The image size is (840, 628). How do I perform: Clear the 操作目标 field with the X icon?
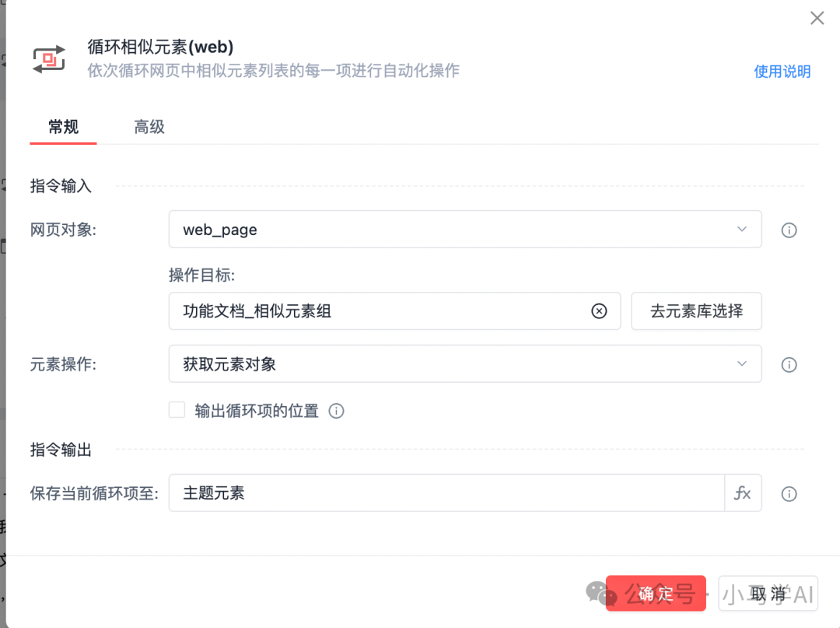(599, 311)
